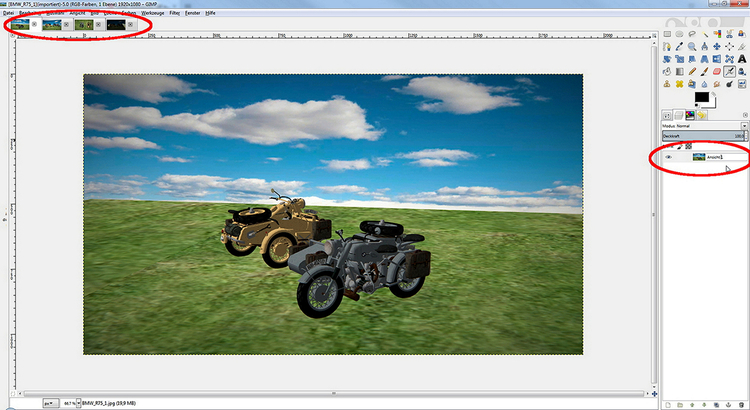This screenshot has height=410, width=750.
Task: Select the Text tool
Action: [741, 59]
